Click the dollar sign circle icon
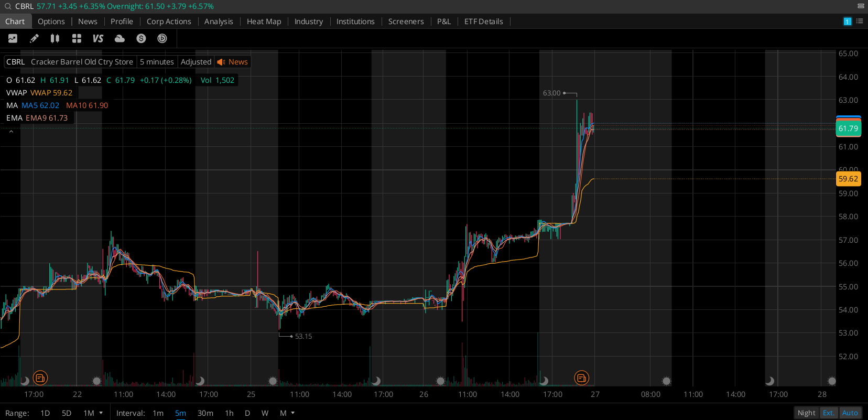The width and height of the screenshot is (868, 420). click(x=141, y=38)
